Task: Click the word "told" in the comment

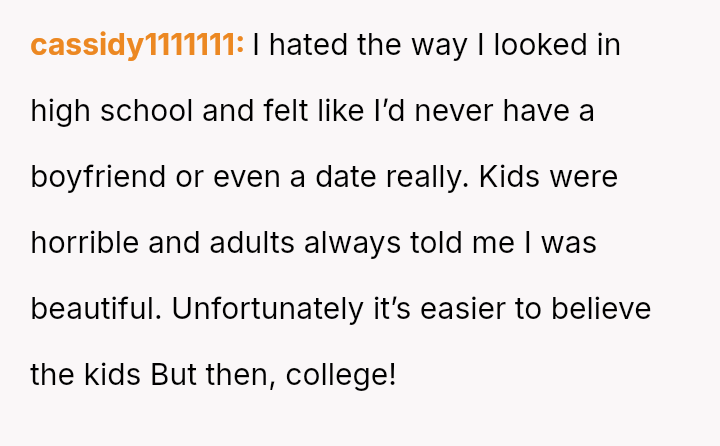Action: (x=431, y=243)
